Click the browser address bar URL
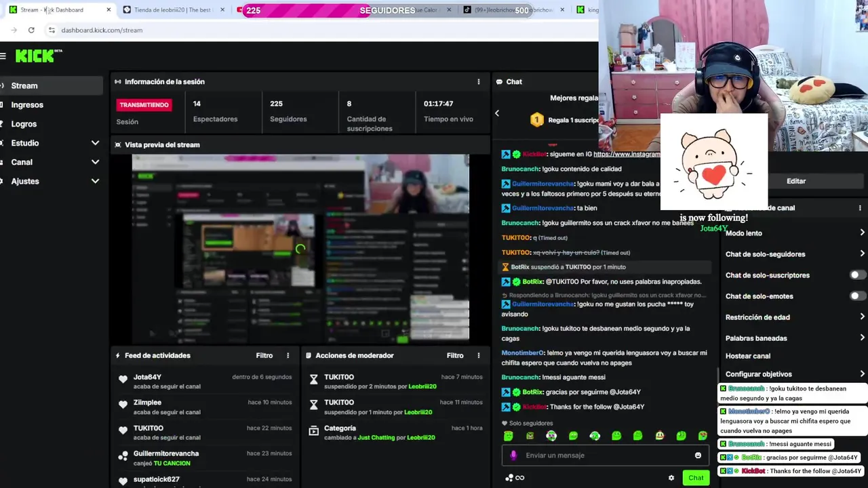 102,30
